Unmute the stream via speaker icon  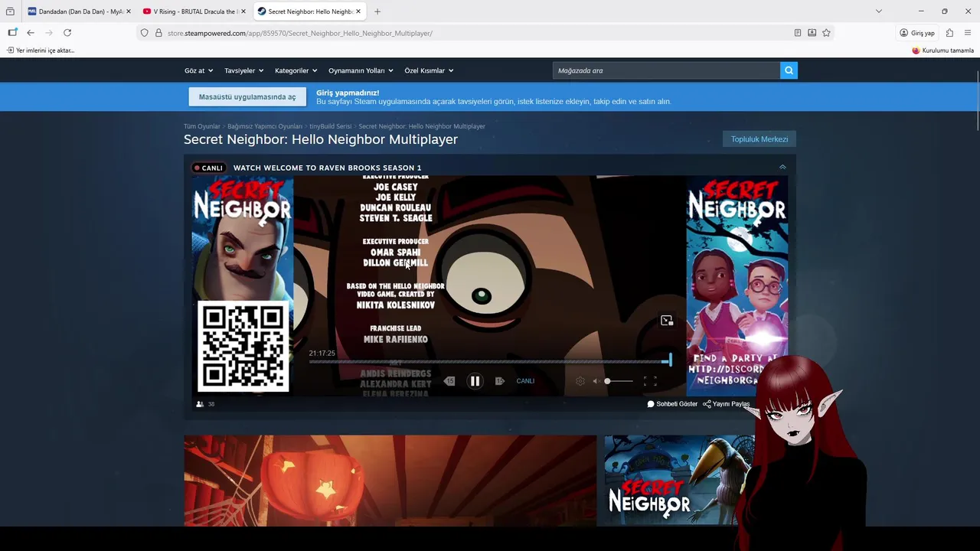[x=595, y=381]
